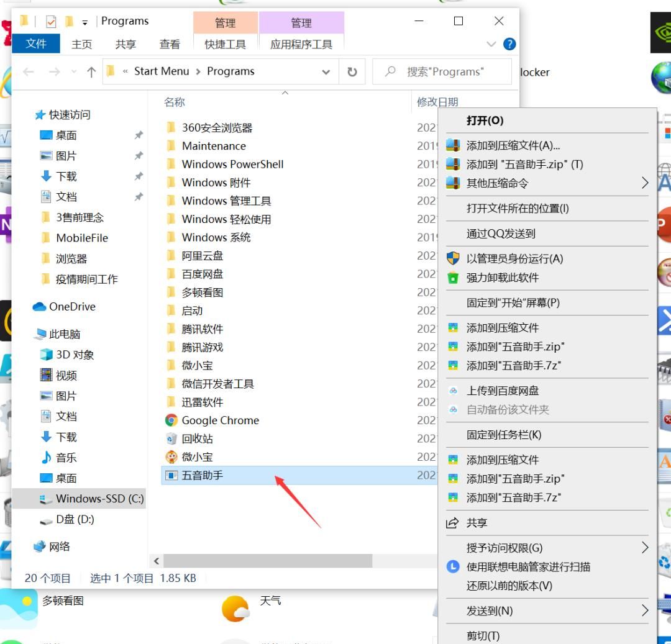Select 还原以前的版本(V)

pyautogui.click(x=547, y=586)
